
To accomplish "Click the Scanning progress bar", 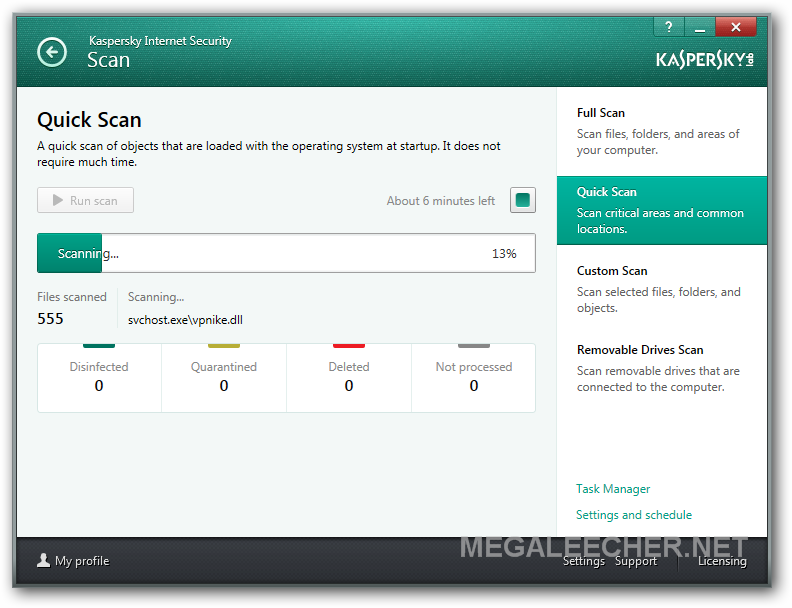I will (286, 253).
